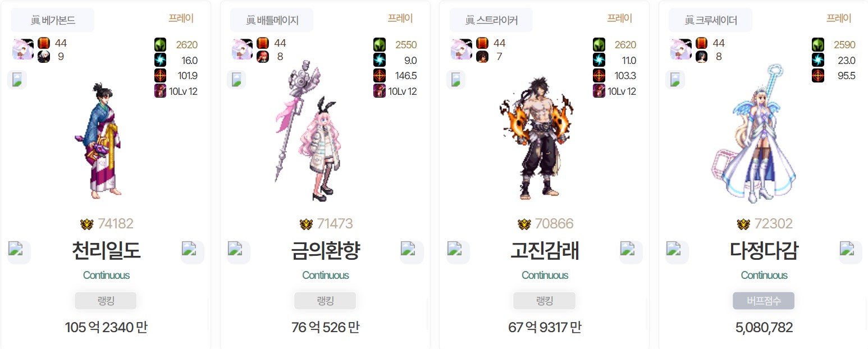This screenshot has height=349, width=868.
Task: Open the 眞 베가본드 class tag
Action: click(x=53, y=21)
